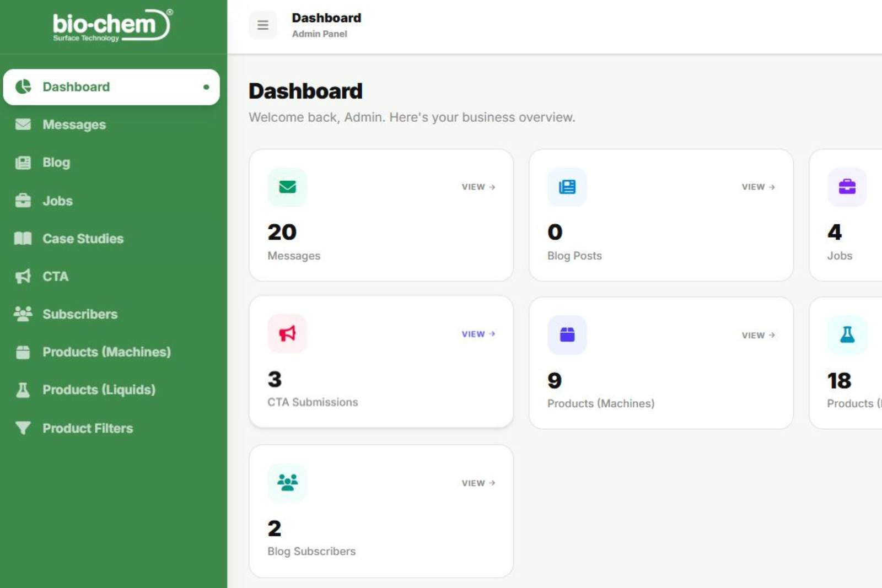Click the Products (Liquids) flask sidebar icon

[23, 390]
